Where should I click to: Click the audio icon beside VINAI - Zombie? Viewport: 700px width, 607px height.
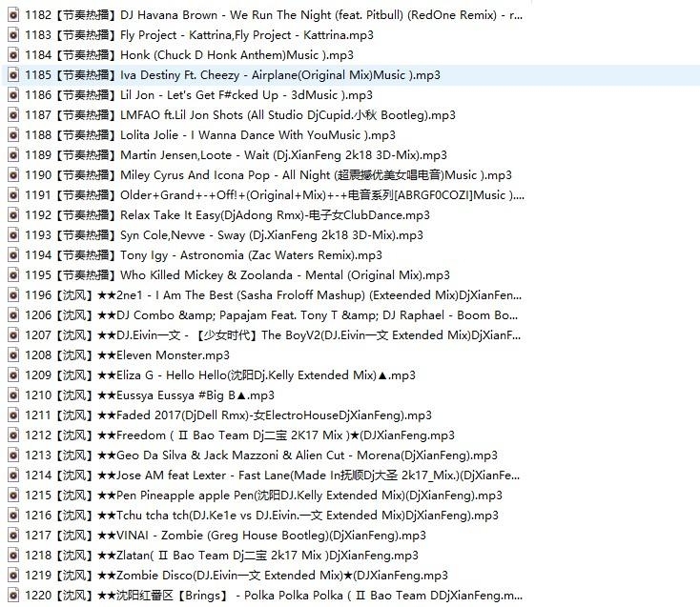tap(13, 536)
